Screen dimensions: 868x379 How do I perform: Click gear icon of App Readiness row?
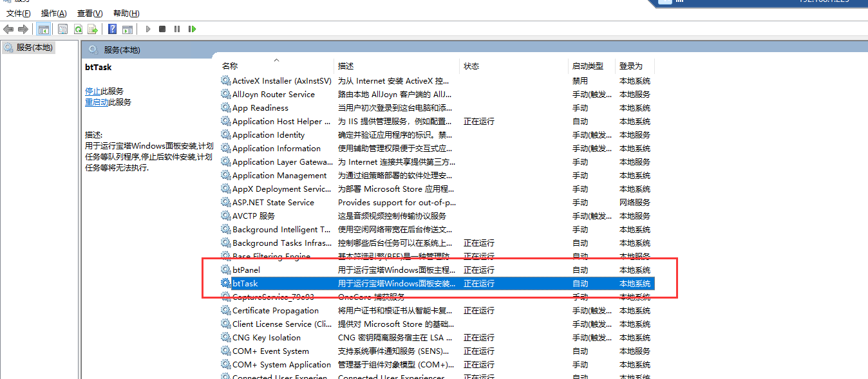pyautogui.click(x=225, y=108)
